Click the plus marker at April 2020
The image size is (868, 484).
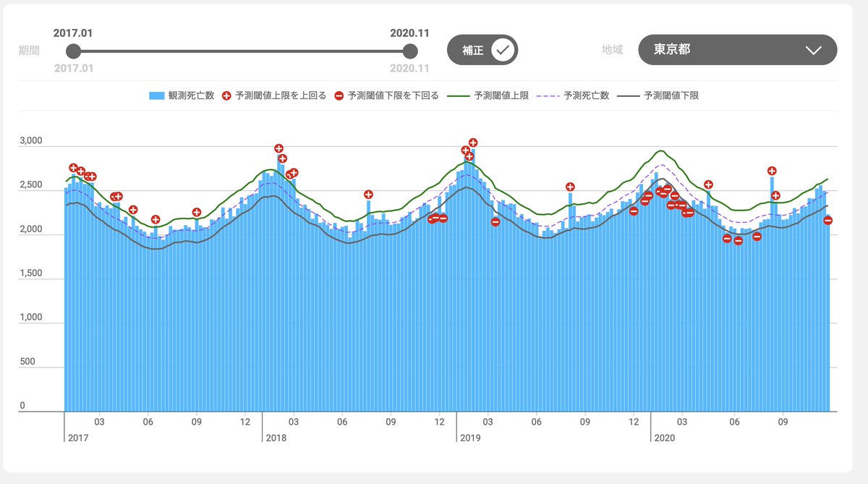tap(708, 184)
